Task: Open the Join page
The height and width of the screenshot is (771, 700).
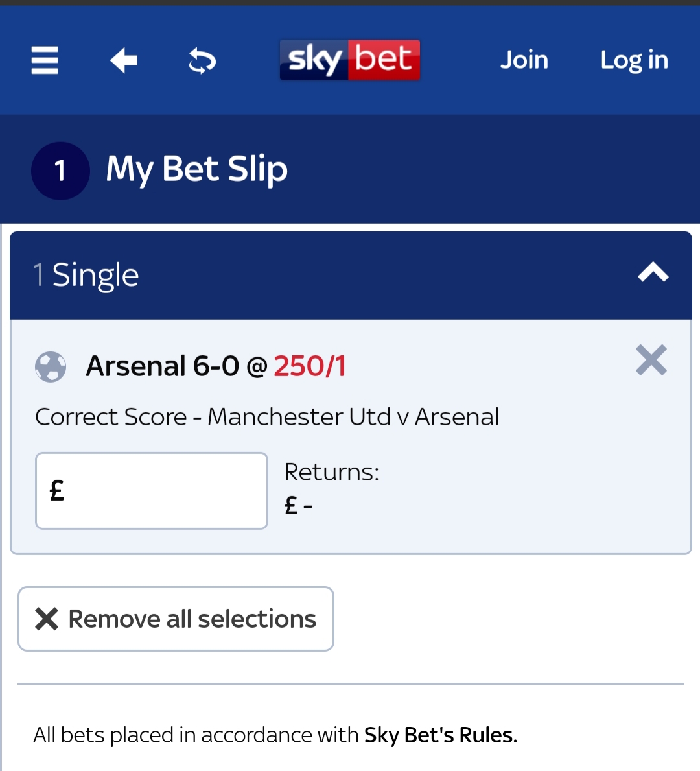Action: click(x=524, y=60)
